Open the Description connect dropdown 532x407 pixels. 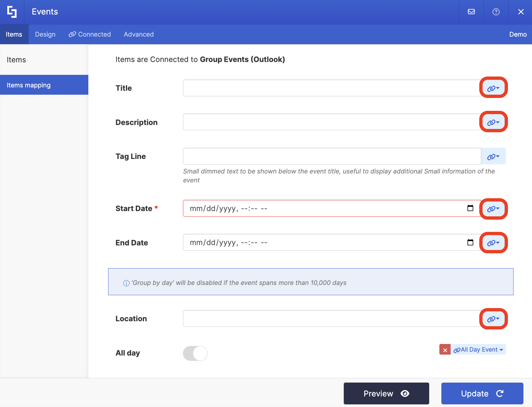(493, 122)
